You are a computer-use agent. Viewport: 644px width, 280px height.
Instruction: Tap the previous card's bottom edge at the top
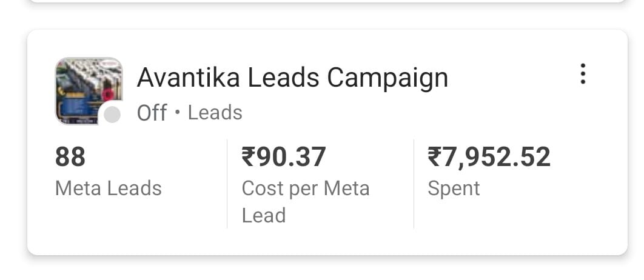coord(327,2)
